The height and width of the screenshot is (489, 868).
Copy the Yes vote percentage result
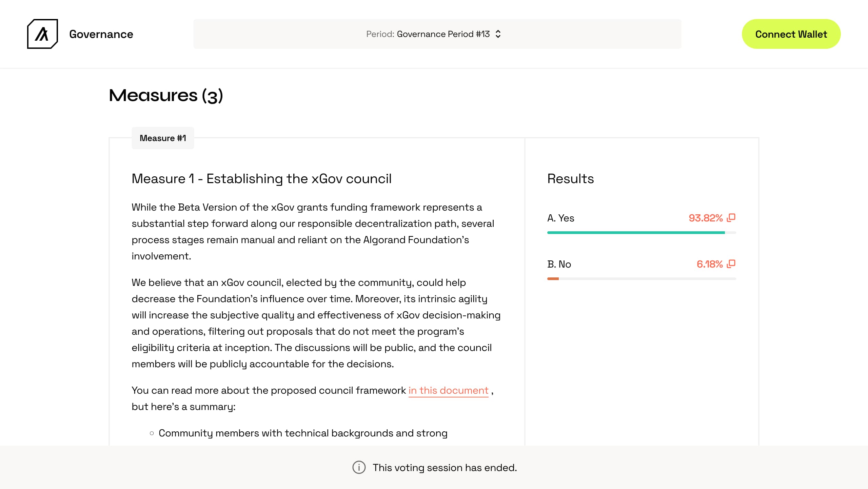click(x=731, y=217)
